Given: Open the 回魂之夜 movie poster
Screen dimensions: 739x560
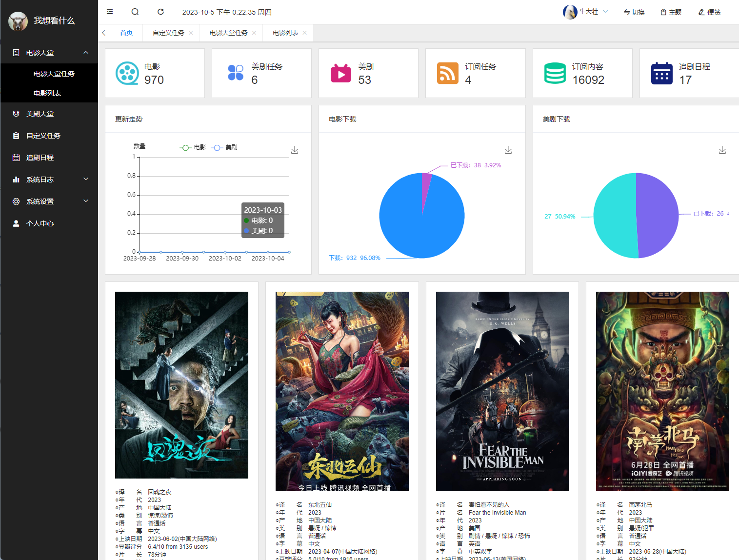Looking at the screenshot, I should 181,385.
